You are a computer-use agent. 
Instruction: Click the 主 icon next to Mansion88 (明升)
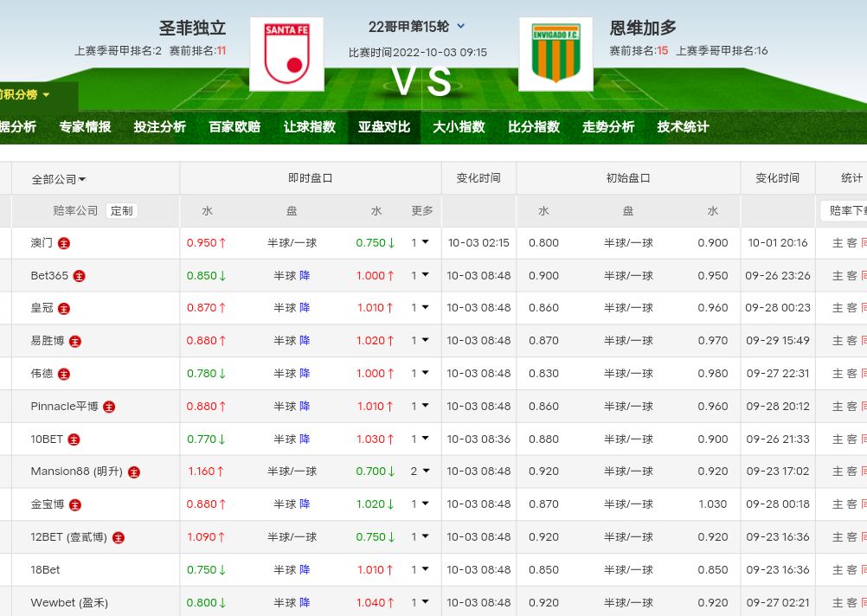(134, 472)
